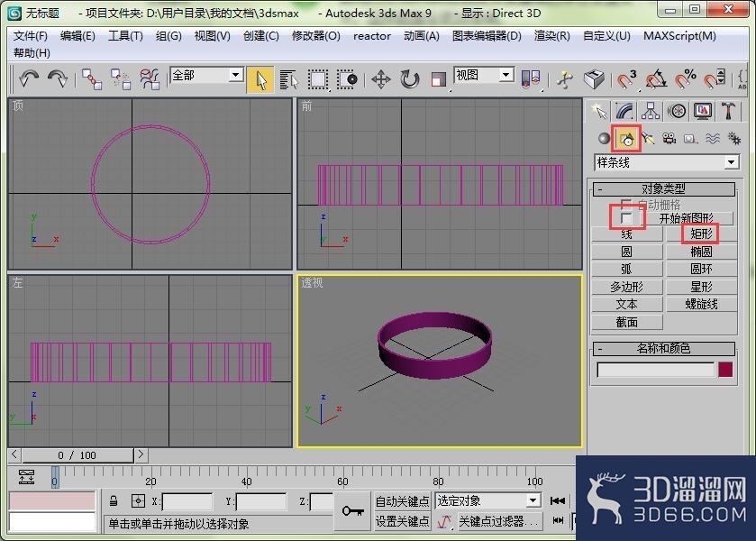Open the Create command panel tab
This screenshot has width=756, height=541.
[599, 112]
